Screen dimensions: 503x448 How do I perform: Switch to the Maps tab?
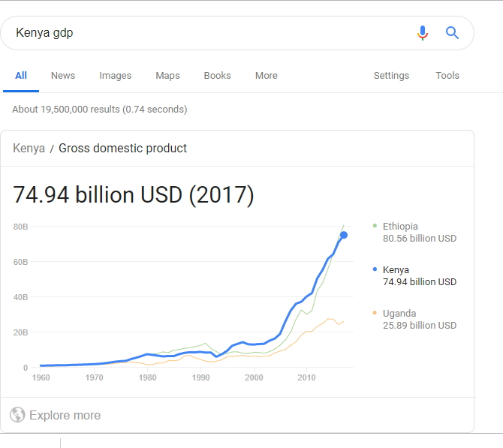tap(167, 76)
